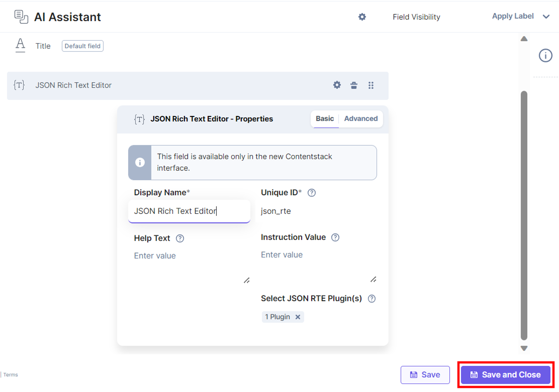Click the field drag handle dots icon
Screen dimensions: 559x392
371,85
